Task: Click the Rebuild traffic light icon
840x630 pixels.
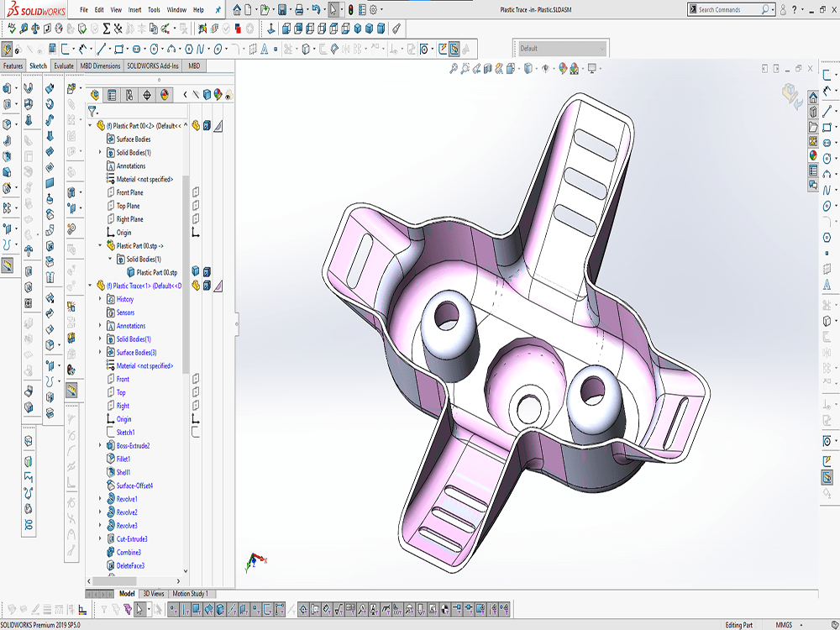Action: [x=351, y=9]
